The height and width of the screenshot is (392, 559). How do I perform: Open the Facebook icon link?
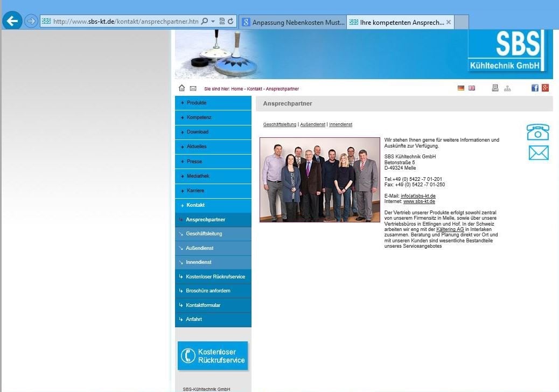coord(535,88)
